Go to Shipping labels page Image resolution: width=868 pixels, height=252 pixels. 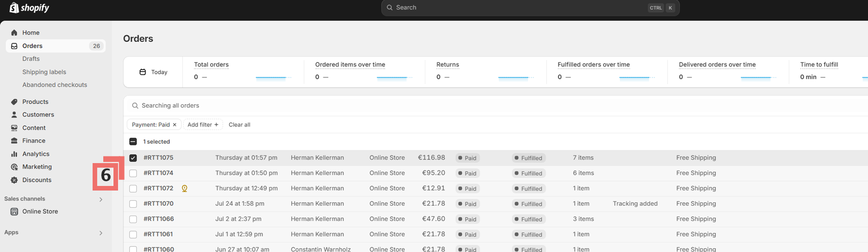[44, 72]
